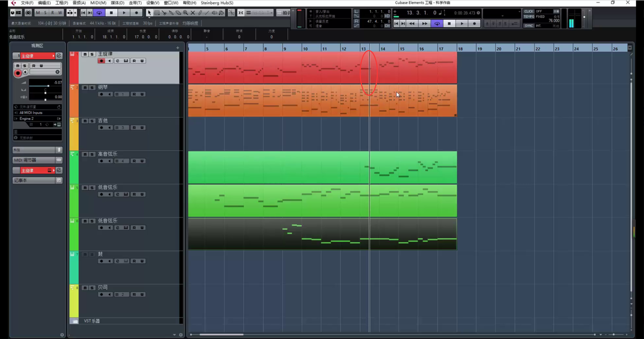
Task: Open the constrain delay compensation button
Action: [28, 13]
